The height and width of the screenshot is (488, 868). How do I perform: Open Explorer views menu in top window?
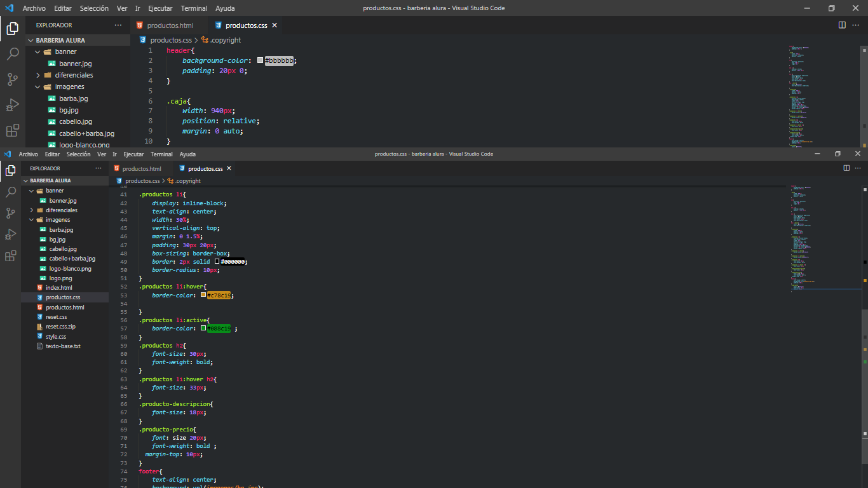point(118,25)
